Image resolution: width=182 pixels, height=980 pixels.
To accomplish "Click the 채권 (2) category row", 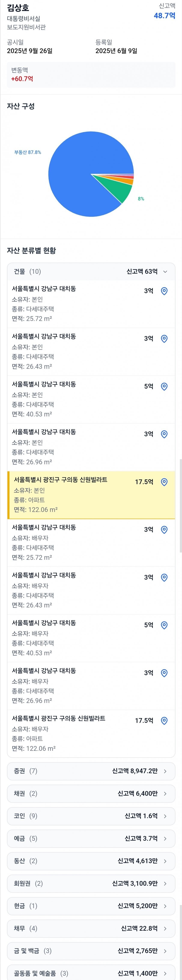I will pyautogui.click(x=91, y=794).
